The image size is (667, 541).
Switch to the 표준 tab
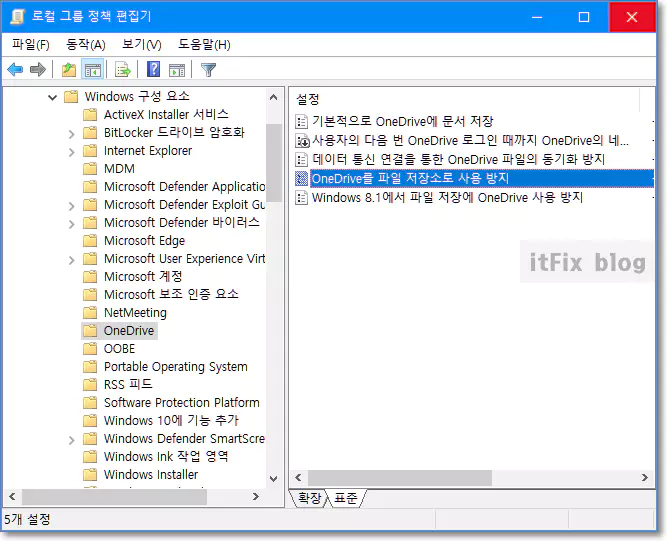pyautogui.click(x=345, y=498)
